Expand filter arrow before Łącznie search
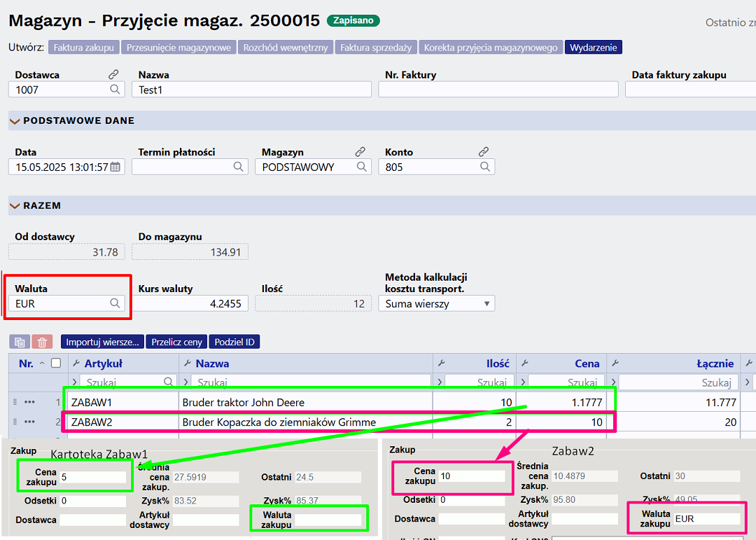756x540 pixels. [x=613, y=382]
